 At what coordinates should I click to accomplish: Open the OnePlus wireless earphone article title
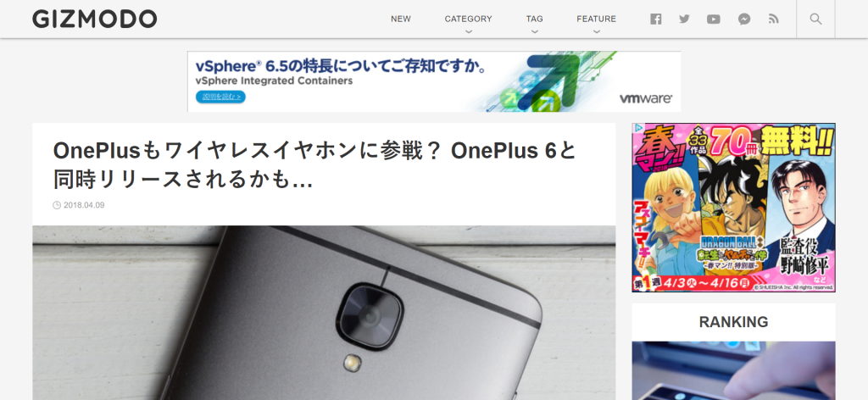315,164
